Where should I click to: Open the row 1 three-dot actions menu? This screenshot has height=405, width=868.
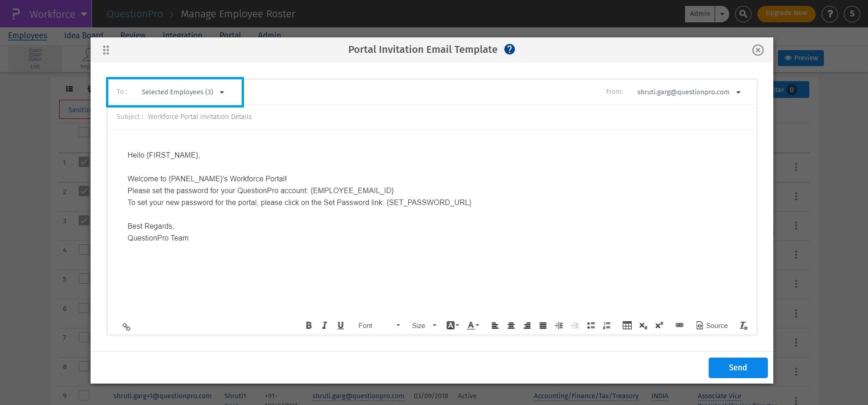(x=796, y=167)
